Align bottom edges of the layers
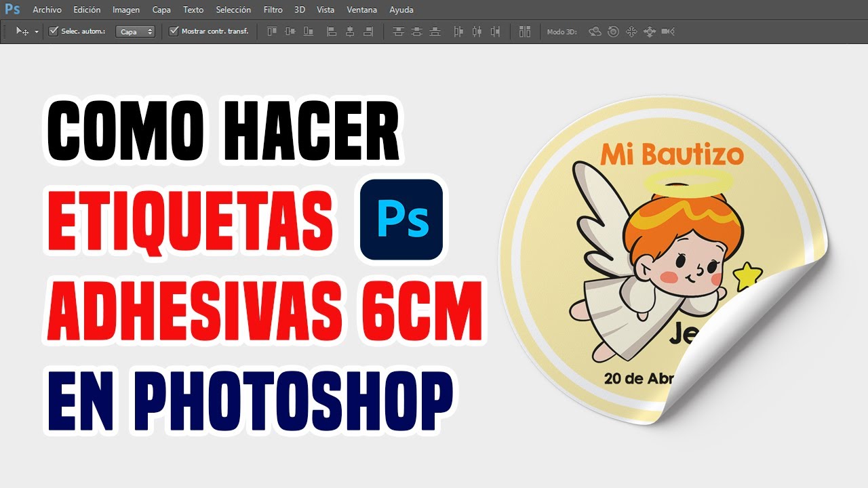Screen dimensions: 868x488 pyautogui.click(x=309, y=31)
